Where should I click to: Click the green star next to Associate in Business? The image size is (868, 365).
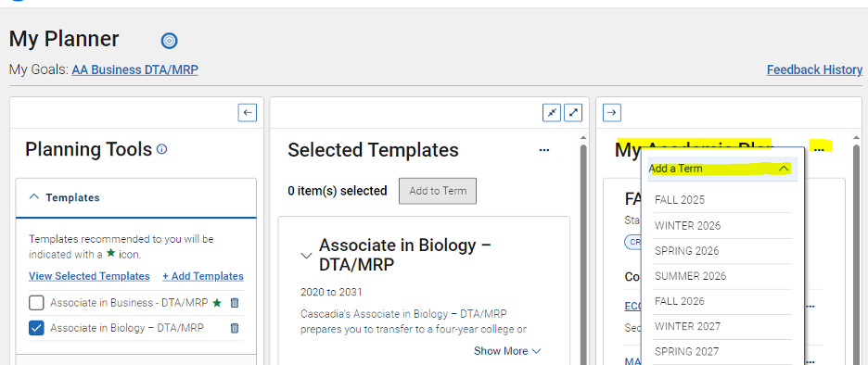217,303
